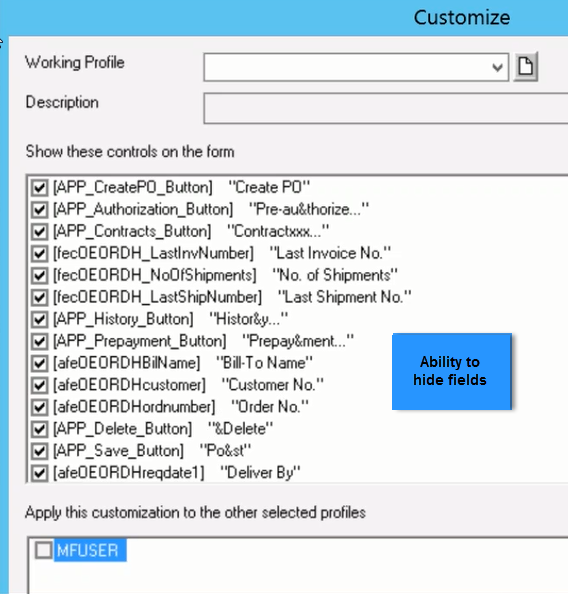The image size is (568, 594).
Task: Uncheck APP_Contracts_Button checkbox
Action: tap(40, 231)
